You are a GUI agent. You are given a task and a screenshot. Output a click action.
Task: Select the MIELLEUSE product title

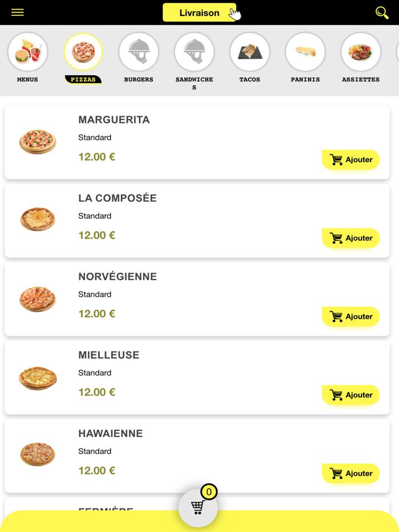click(109, 354)
